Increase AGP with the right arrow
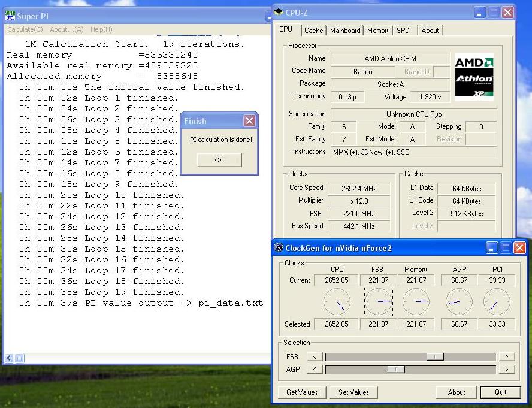This screenshot has width=532, height=408. pos(507,369)
